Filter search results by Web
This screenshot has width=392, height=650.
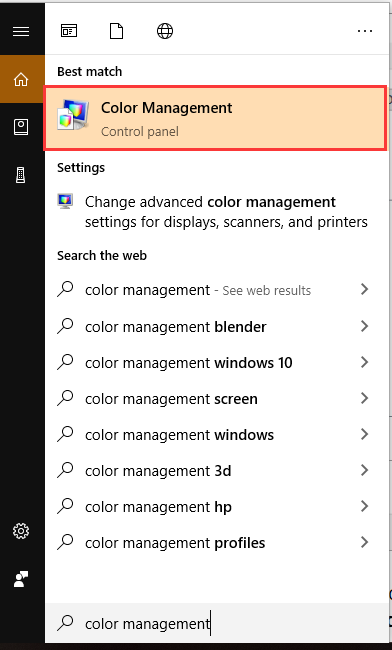[165, 31]
